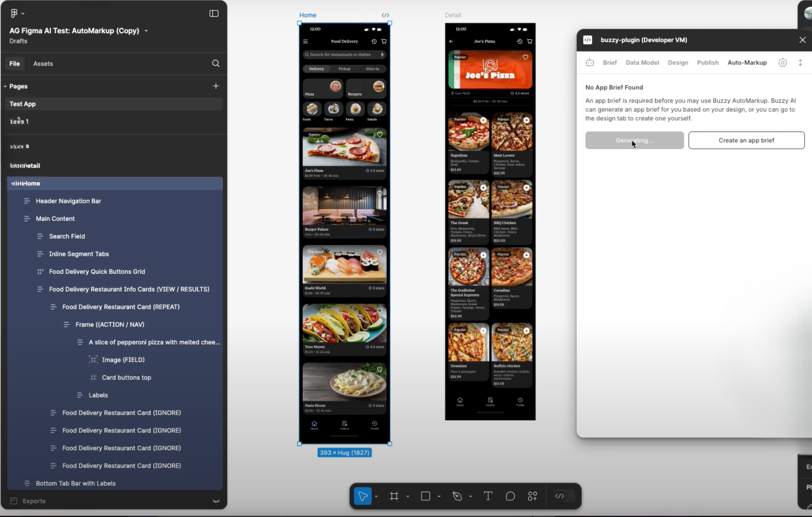The height and width of the screenshot is (517, 812).
Task: Click the Drafts location text under the file name
Action: [x=18, y=41]
